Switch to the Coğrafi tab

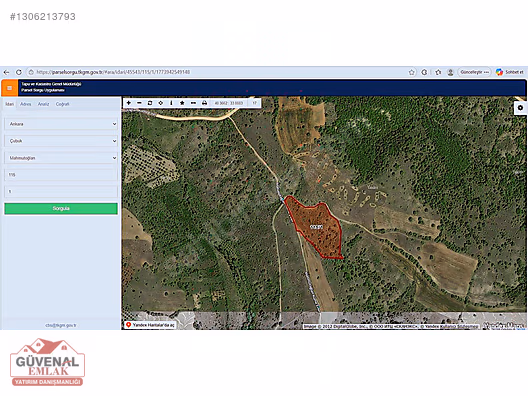pyautogui.click(x=63, y=104)
